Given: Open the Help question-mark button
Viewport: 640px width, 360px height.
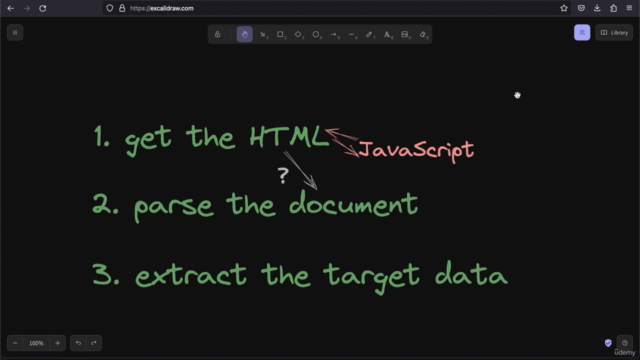Looking at the screenshot, I should (x=624, y=343).
